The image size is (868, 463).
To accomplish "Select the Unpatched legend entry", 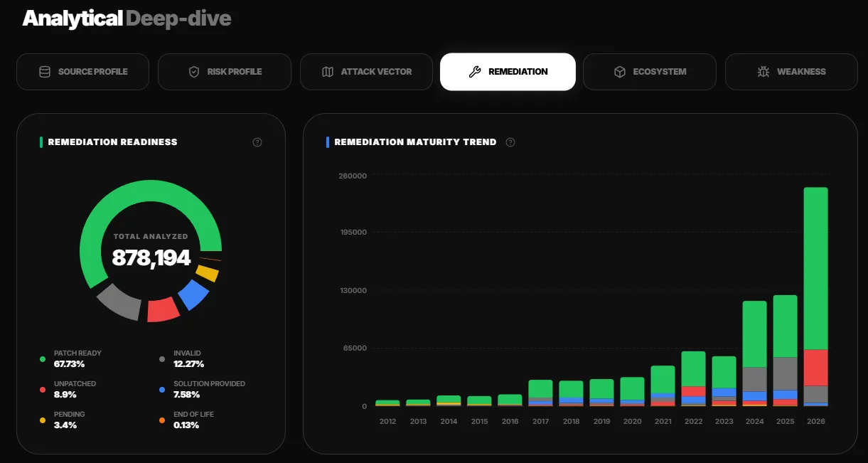I will [68, 390].
